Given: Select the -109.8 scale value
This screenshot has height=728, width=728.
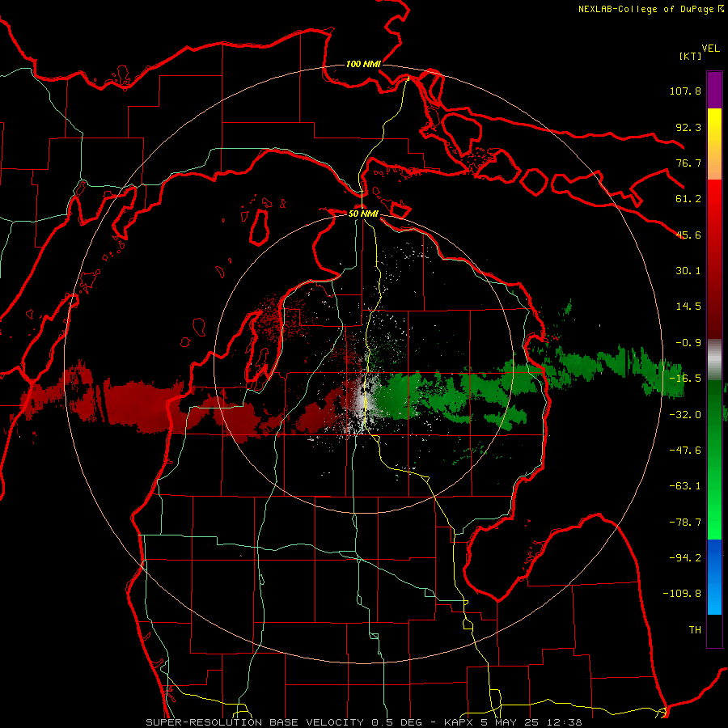Looking at the screenshot, I should (682, 594).
